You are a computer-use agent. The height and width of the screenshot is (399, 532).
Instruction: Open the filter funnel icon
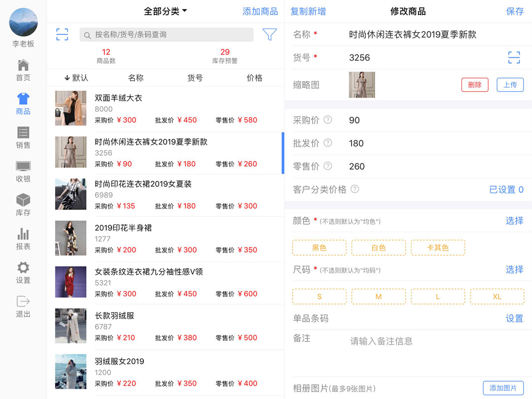pyautogui.click(x=270, y=34)
